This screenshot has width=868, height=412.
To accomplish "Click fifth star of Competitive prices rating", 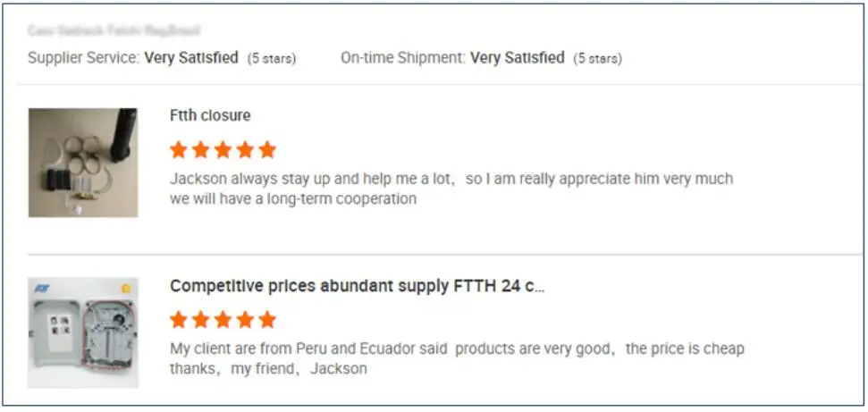I will click(x=266, y=319).
